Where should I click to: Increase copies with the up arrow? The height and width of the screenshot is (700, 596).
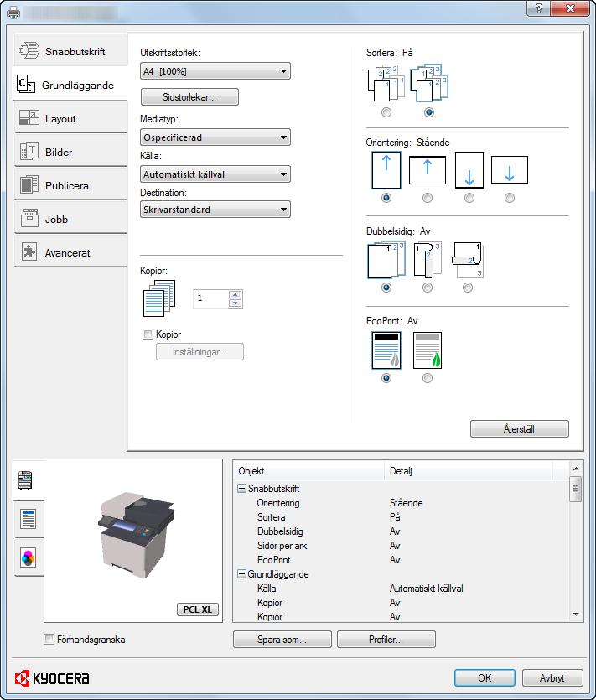tap(236, 294)
